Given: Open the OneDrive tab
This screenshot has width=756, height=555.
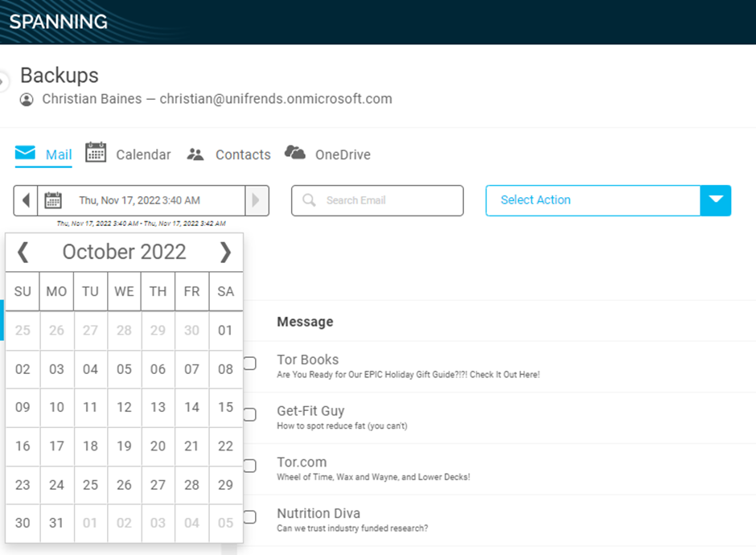Looking at the screenshot, I should click(x=327, y=154).
